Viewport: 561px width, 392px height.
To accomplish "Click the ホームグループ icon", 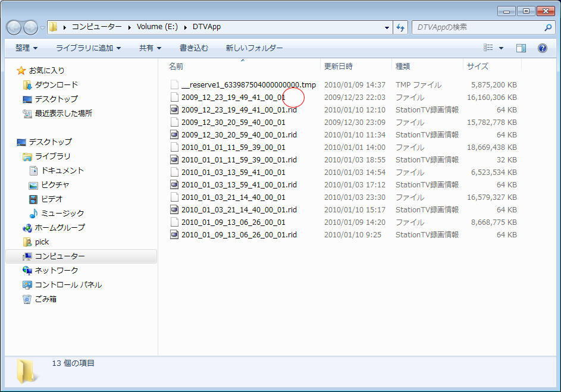I will pos(27,228).
